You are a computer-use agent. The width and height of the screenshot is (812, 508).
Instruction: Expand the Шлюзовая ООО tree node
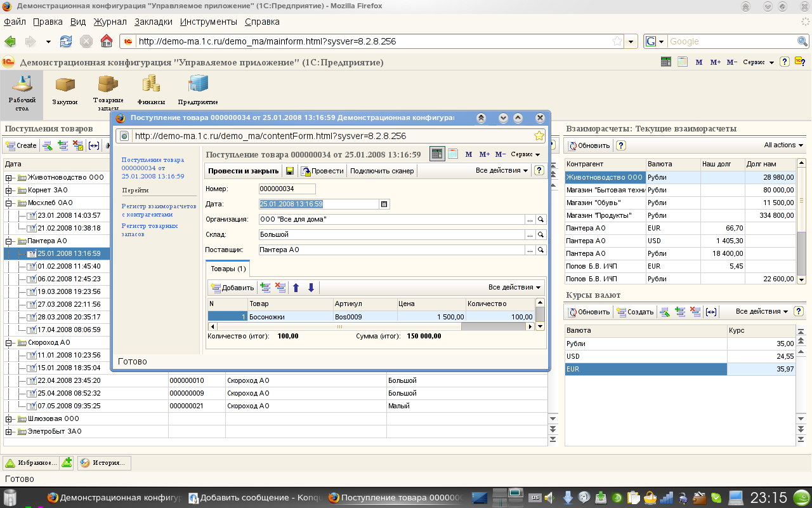click(x=9, y=418)
